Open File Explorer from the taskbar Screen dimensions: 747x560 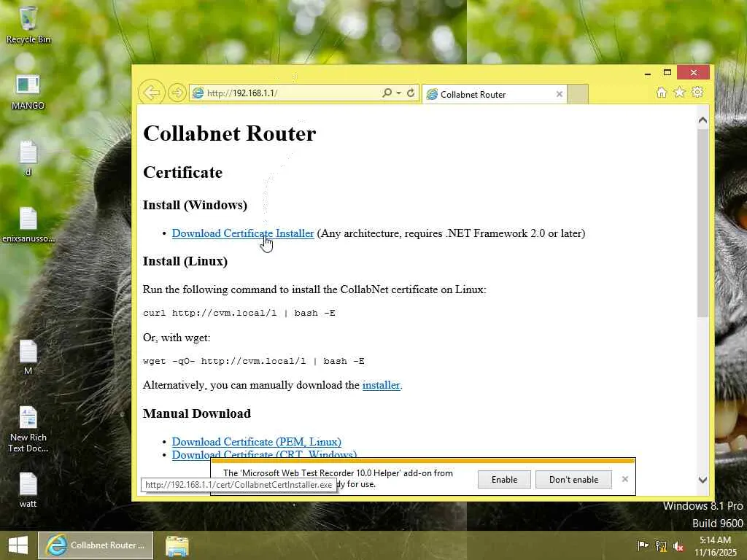click(x=177, y=545)
